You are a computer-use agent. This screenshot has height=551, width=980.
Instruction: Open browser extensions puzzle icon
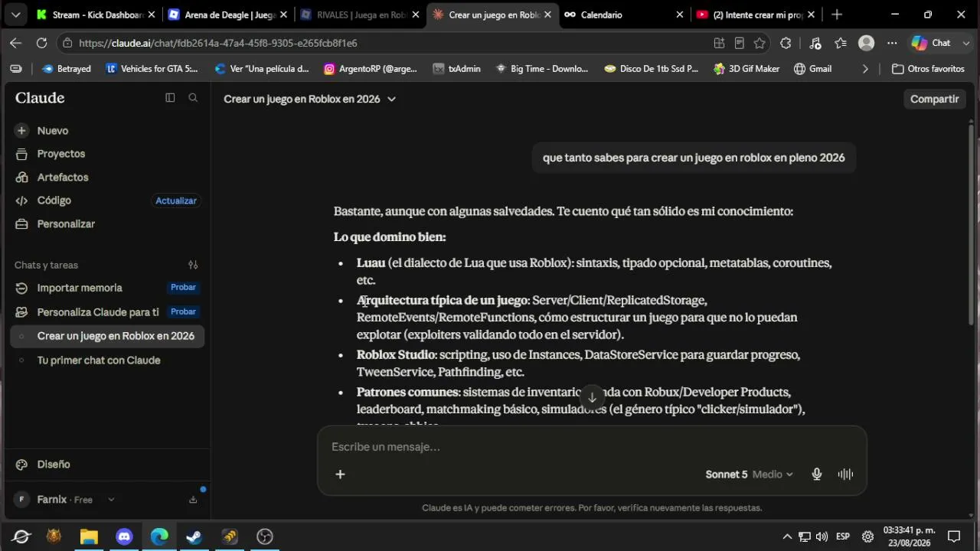point(786,43)
